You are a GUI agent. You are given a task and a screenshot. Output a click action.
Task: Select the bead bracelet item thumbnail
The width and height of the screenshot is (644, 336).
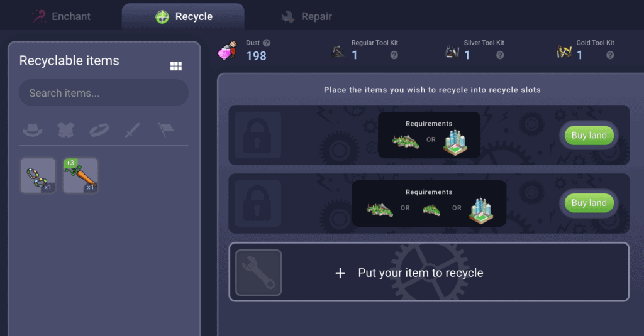pyautogui.click(x=38, y=176)
